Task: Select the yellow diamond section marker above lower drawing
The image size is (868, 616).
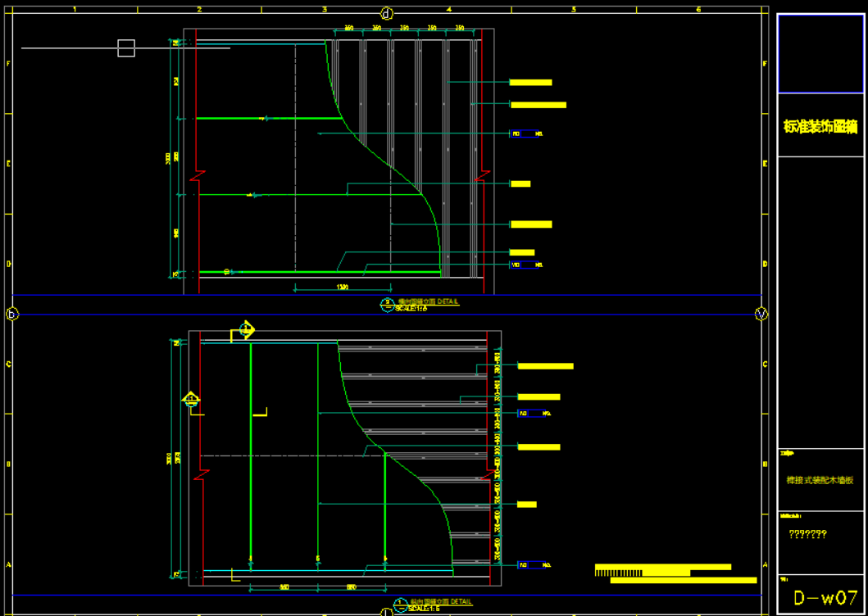Action: point(247,330)
